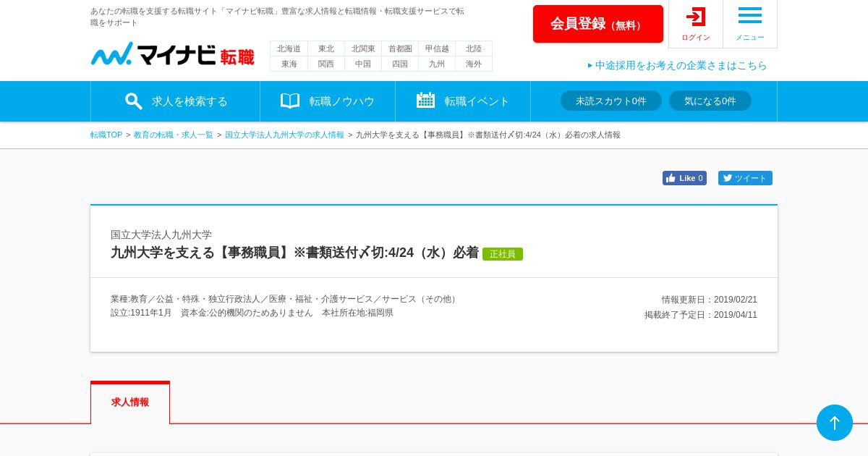
Task: Click the Mynavi Tenshoku logo
Action: [x=172, y=54]
